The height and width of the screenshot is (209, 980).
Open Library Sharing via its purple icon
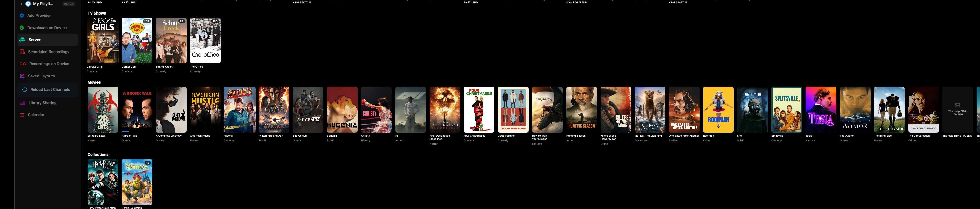[x=22, y=103]
